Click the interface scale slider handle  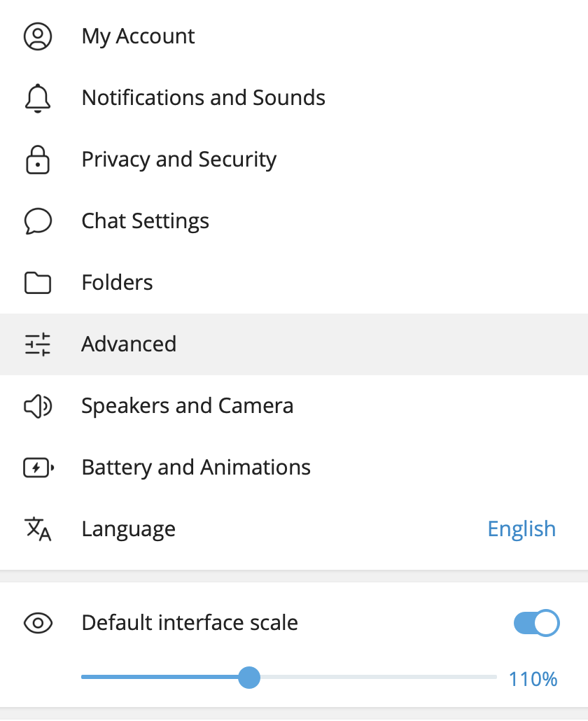[x=249, y=678]
